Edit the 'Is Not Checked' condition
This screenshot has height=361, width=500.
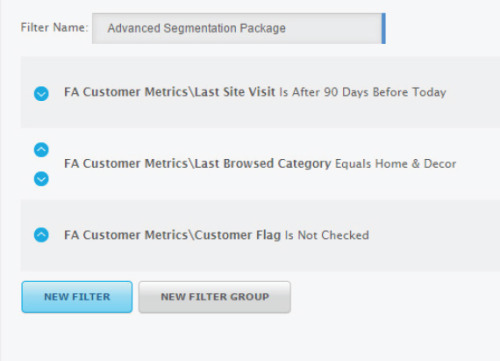[x=327, y=235]
